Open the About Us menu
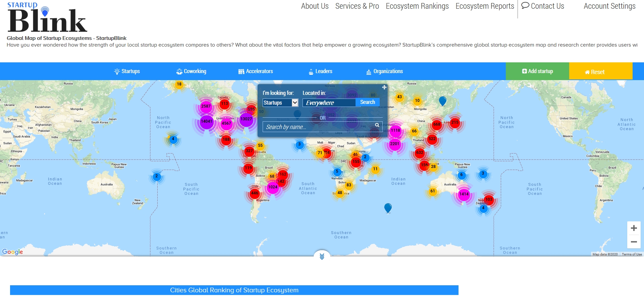 point(315,6)
